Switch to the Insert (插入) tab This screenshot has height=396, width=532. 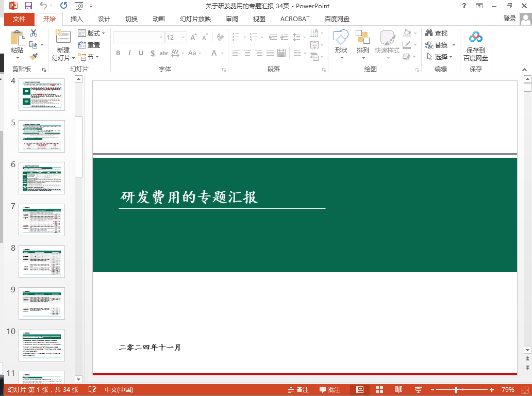(76, 19)
